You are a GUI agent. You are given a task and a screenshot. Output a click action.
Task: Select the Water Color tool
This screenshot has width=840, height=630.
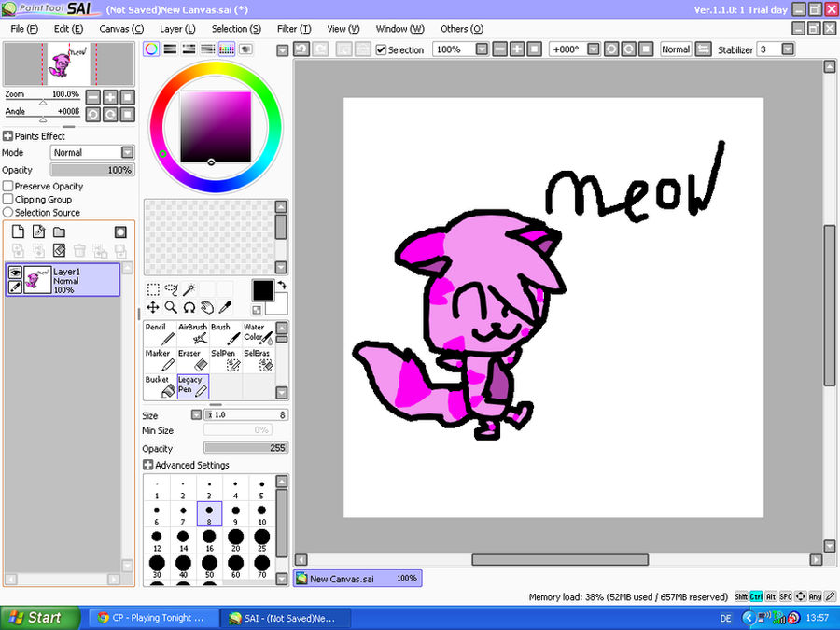pyautogui.click(x=259, y=333)
